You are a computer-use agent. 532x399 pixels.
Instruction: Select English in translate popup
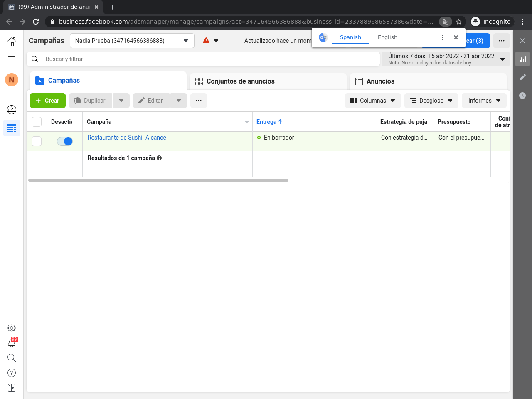click(387, 37)
